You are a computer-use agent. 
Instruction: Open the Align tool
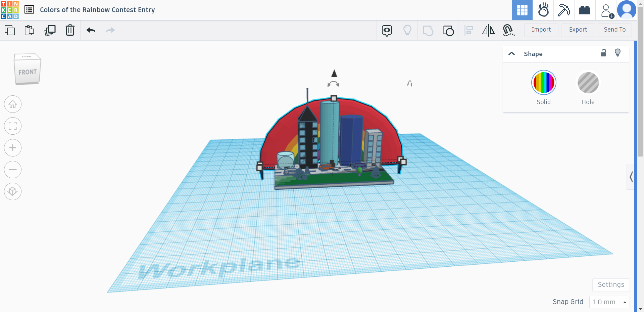469,30
